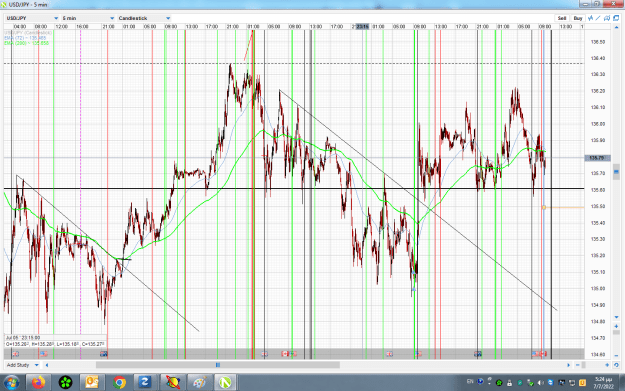Click the highlighted 23:15 time label
The image size is (625, 391).
pos(362,26)
